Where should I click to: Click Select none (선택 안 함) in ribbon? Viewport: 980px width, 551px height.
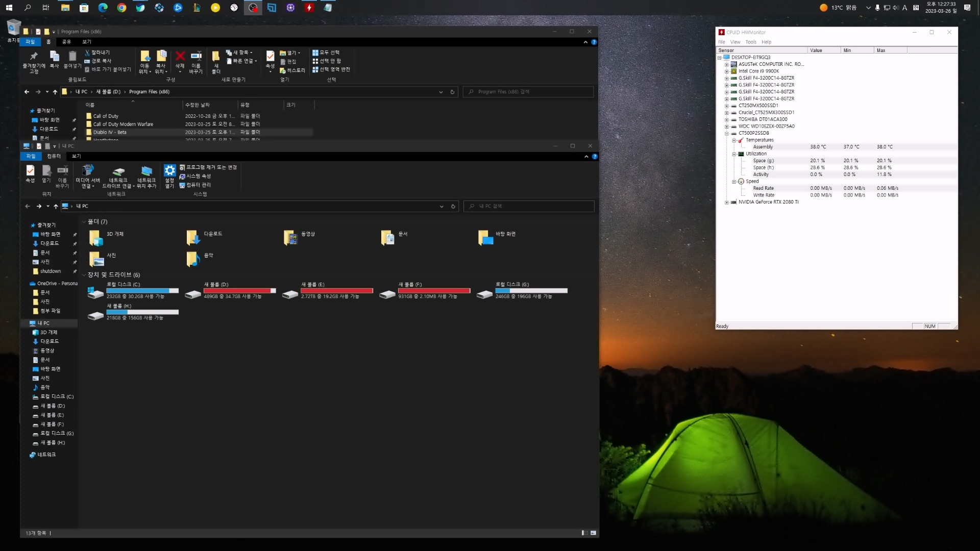(327, 61)
